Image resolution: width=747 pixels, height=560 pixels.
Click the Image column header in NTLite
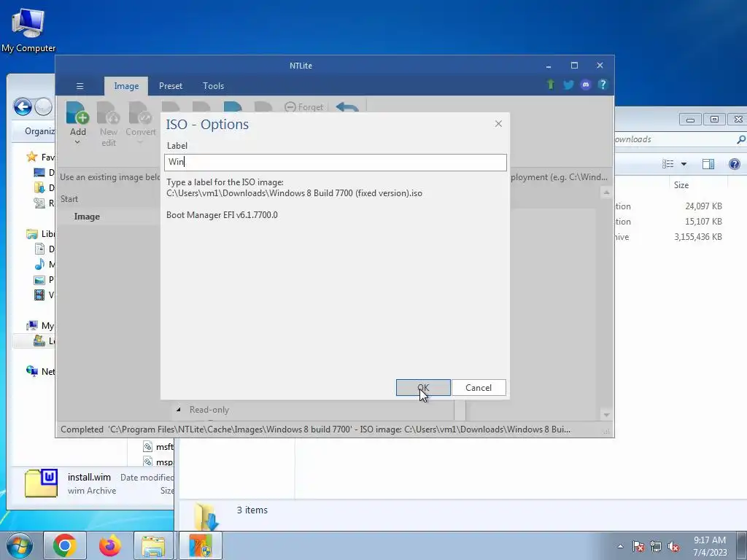tap(87, 216)
